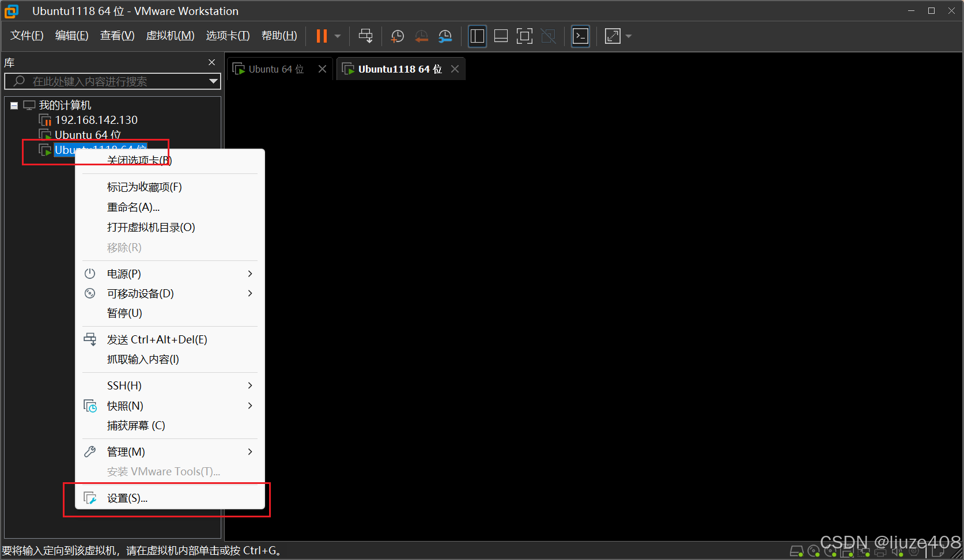Open the snapshot manager toolbar icon
Viewport: 964px width, 560px height.
click(x=445, y=36)
